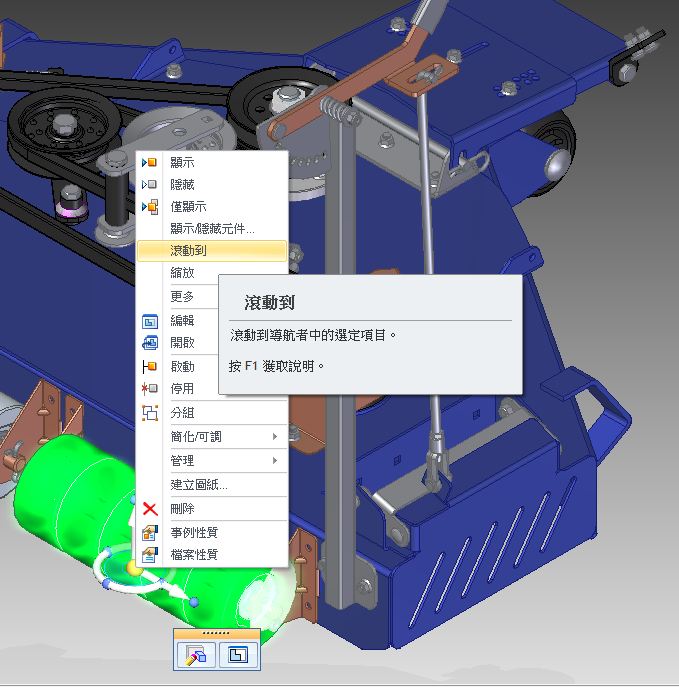Image resolution: width=679 pixels, height=687 pixels.
Task: Click tooltip description 滾動到導航者中的選定項目。
Action: 313,336
